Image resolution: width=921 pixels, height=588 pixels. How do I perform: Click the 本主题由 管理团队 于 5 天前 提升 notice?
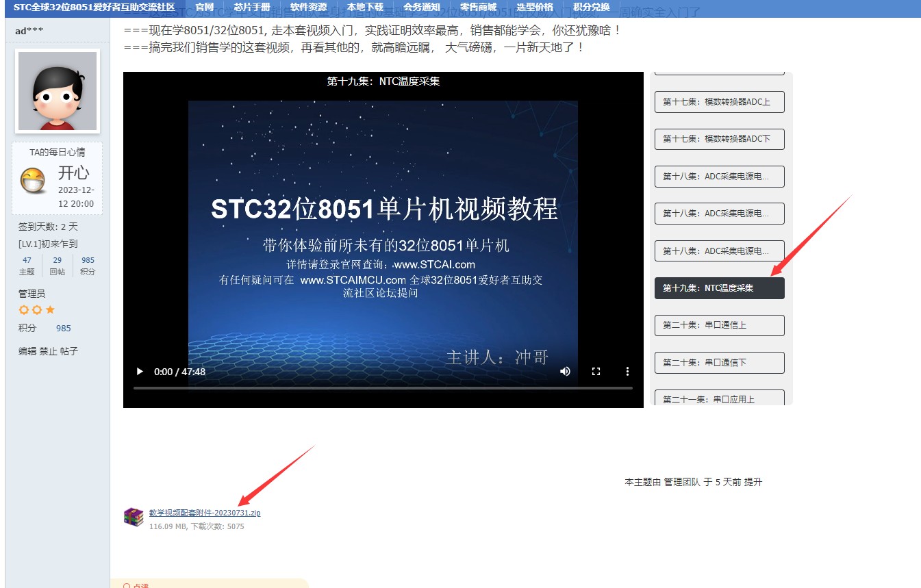coord(693,482)
